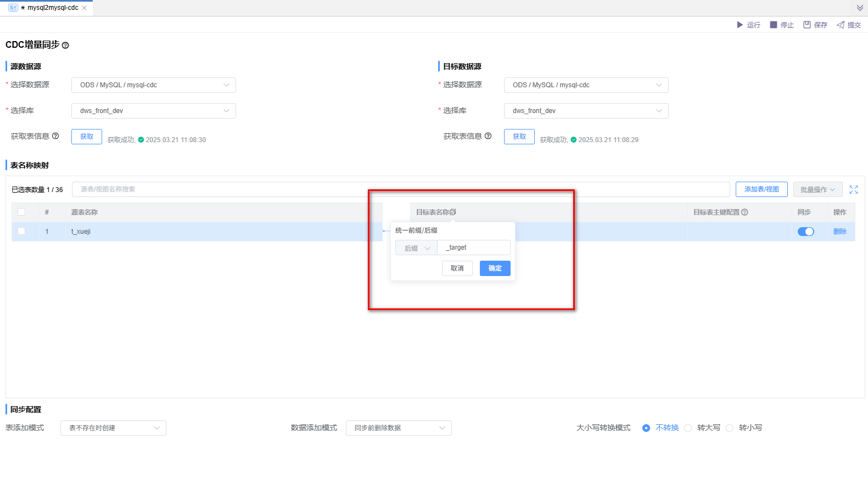This screenshot has height=478, width=868.
Task: Click help icon next to CDC增量同步 title
Action: click(65, 46)
